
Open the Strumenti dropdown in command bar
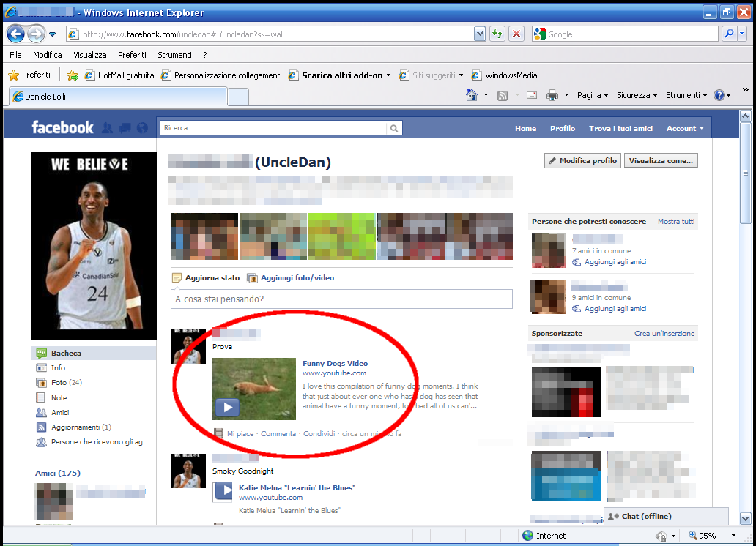[x=686, y=95]
